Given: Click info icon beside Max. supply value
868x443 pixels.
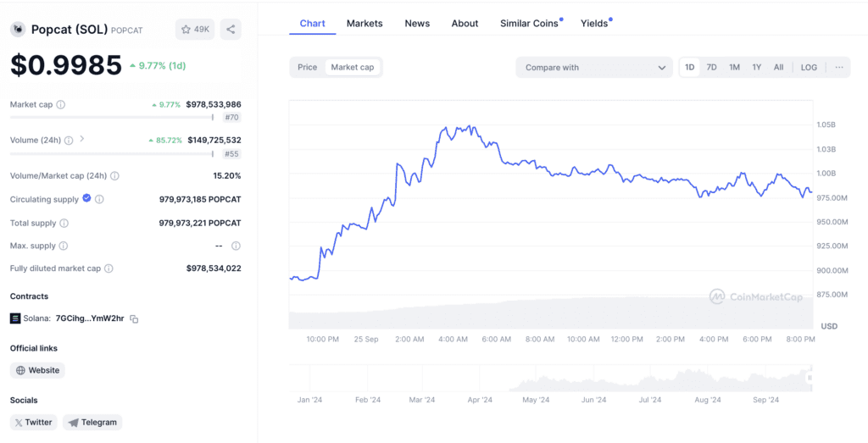Looking at the screenshot, I should click(236, 246).
